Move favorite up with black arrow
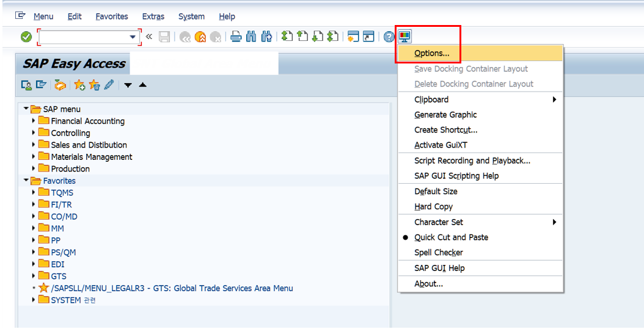The height and width of the screenshot is (332, 644). click(142, 85)
